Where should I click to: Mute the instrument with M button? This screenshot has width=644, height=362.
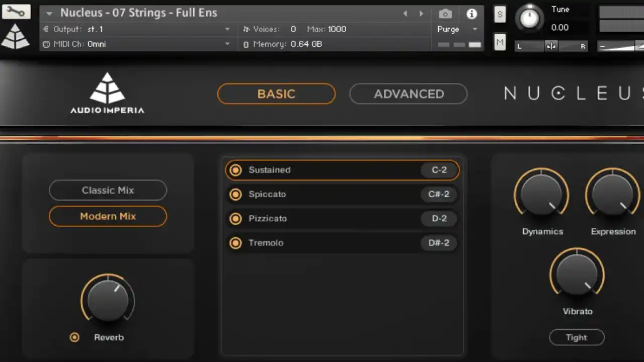(x=500, y=43)
